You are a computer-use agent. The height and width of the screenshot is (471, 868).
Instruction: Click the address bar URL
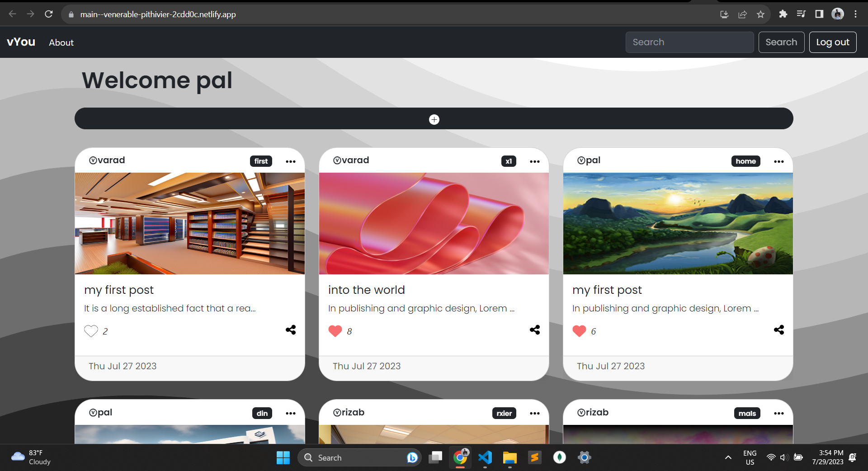point(158,14)
